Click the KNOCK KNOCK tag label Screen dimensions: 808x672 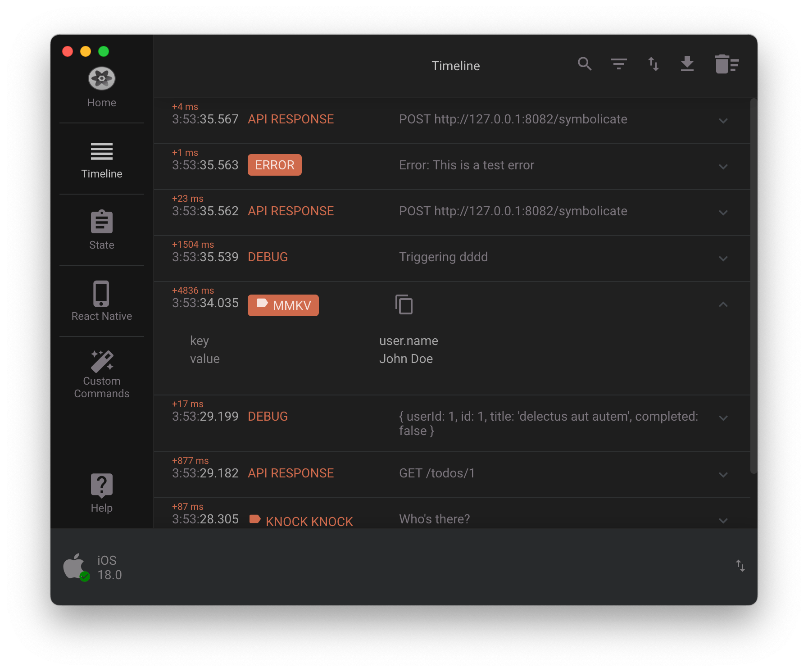[301, 520]
